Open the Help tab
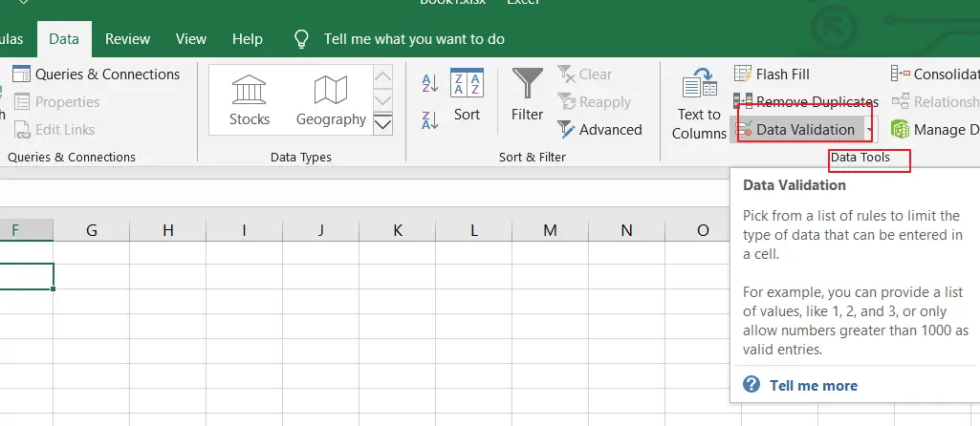Screen dimensions: 980x426 [247, 39]
